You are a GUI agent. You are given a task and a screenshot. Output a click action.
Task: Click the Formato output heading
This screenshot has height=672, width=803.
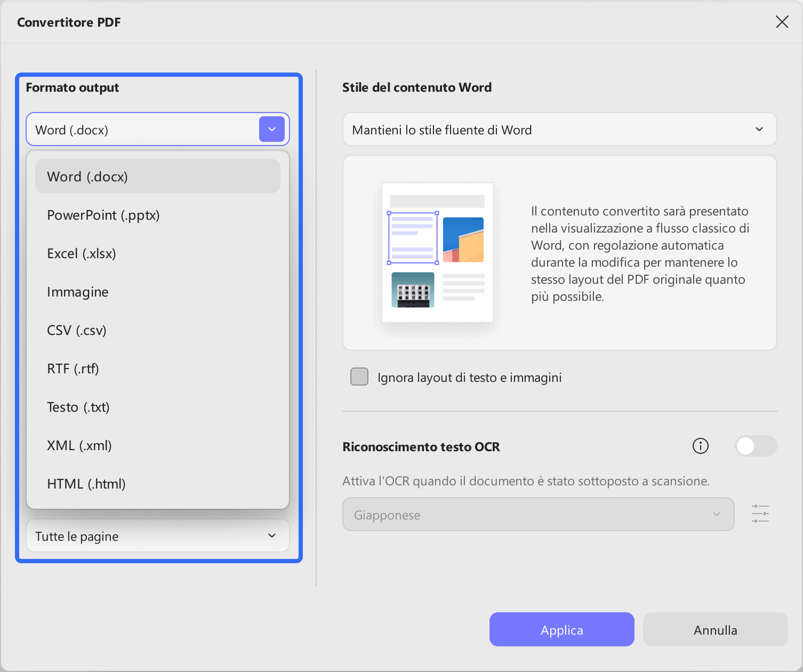pos(73,87)
